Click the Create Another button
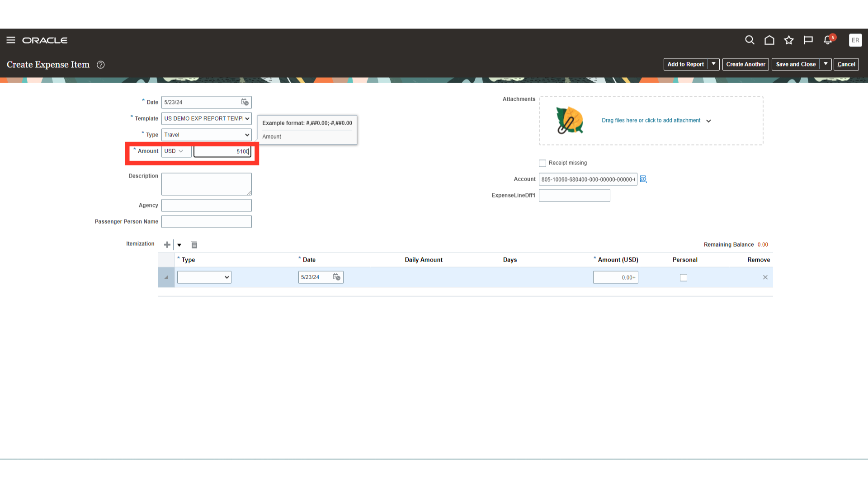The height and width of the screenshot is (488, 868). (745, 64)
